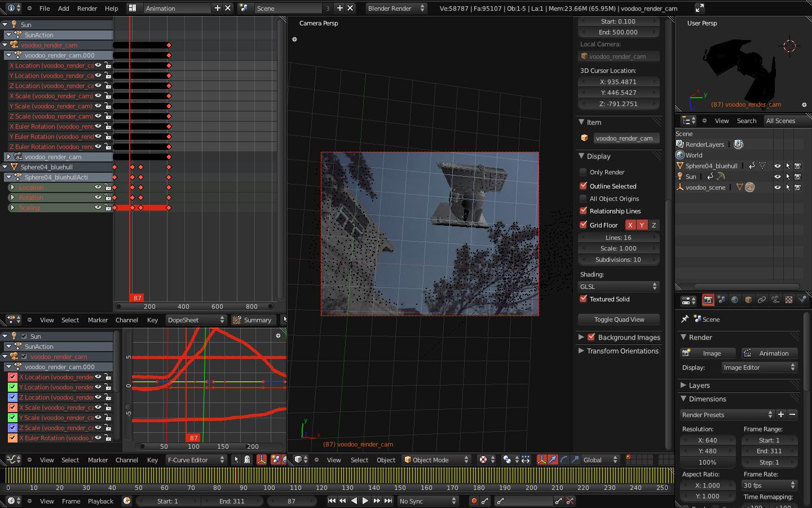812x508 pixels.
Task: Click the play animation button
Action: (365, 501)
